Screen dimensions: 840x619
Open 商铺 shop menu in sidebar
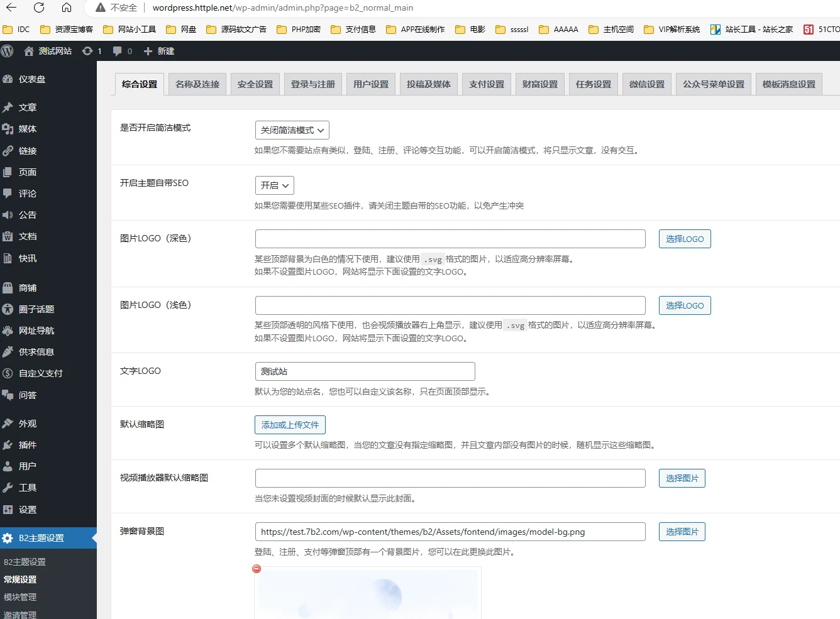tap(27, 288)
